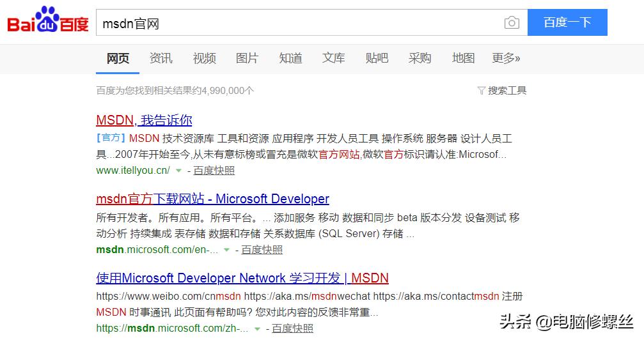
Task: Click the https://msdn.microsoft.com/zh-... URL
Action: pyautogui.click(x=172, y=328)
